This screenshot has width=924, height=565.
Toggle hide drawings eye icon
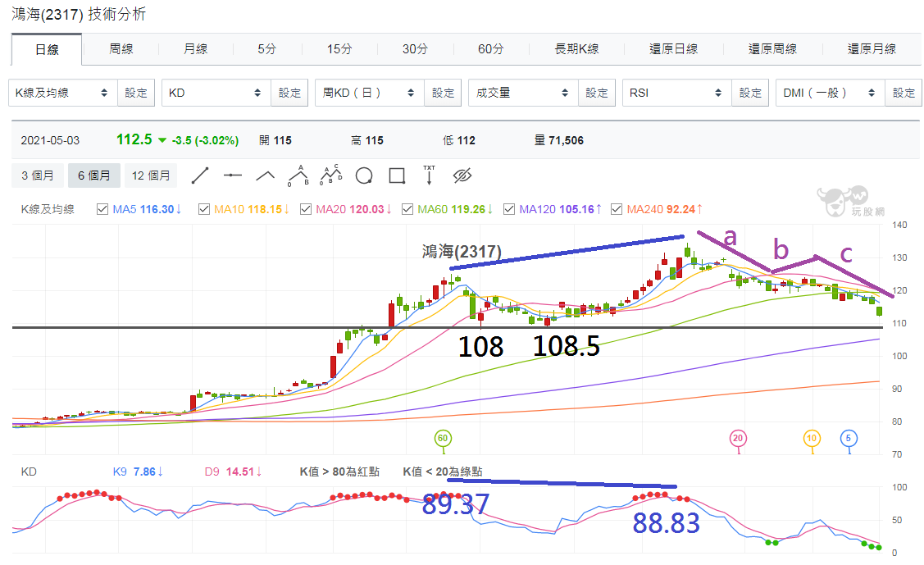(462, 175)
